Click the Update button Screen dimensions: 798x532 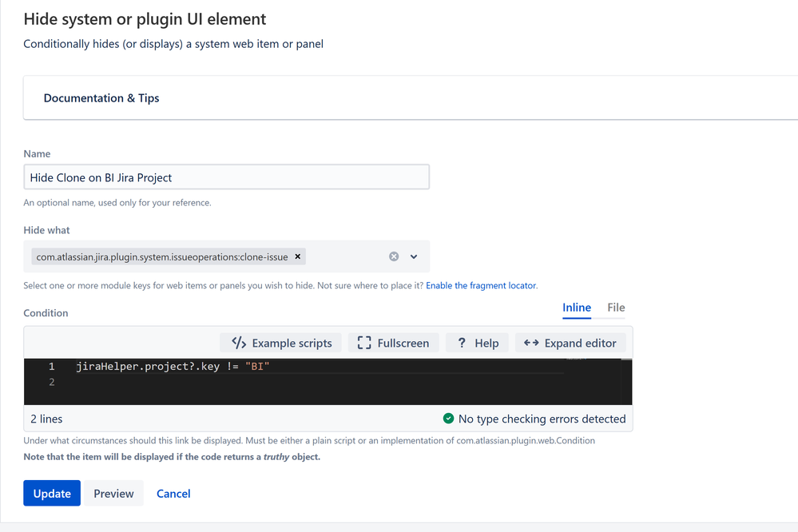[x=52, y=494]
